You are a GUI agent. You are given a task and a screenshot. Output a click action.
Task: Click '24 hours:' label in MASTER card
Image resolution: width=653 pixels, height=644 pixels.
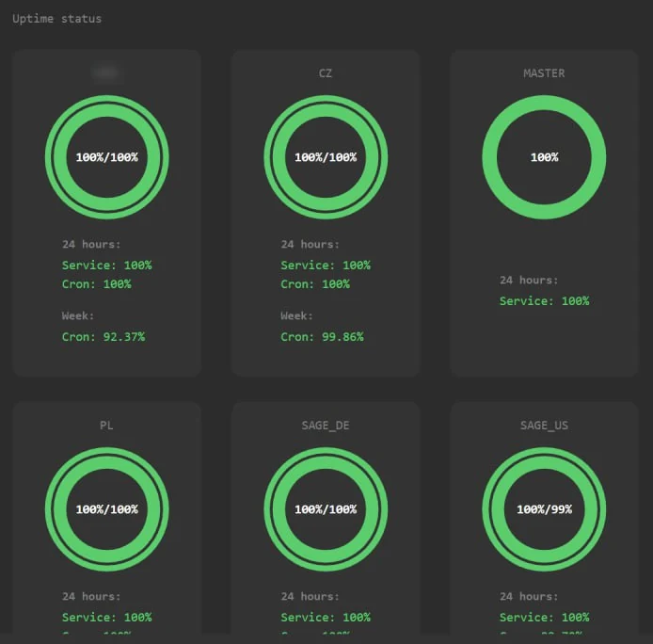tap(529, 281)
